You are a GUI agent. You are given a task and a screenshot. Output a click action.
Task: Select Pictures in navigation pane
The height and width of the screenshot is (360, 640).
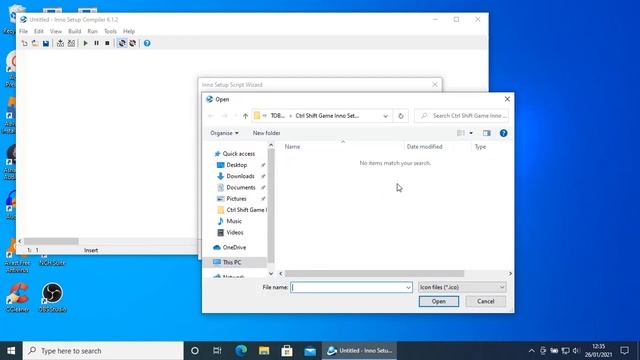(236, 199)
